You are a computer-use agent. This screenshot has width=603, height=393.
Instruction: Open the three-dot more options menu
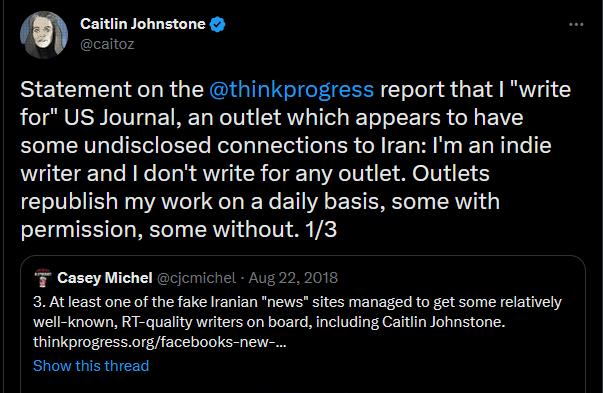[x=576, y=25]
